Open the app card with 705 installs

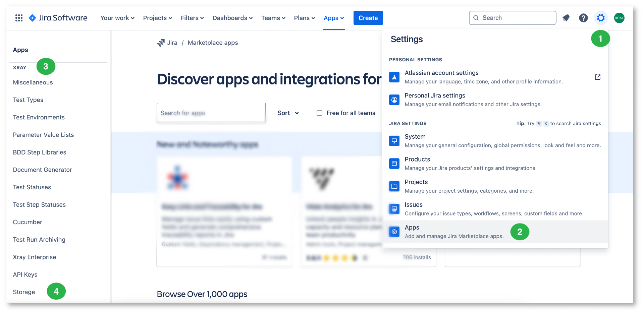tap(368, 211)
